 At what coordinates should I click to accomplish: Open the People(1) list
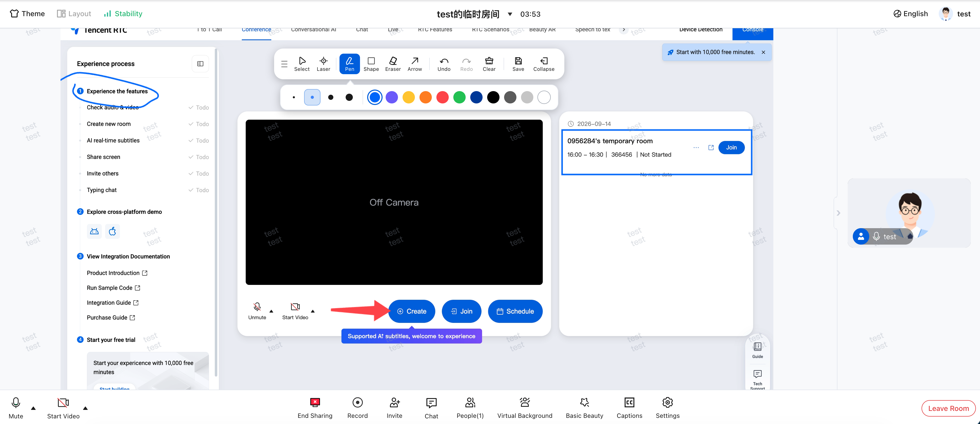pos(470,408)
